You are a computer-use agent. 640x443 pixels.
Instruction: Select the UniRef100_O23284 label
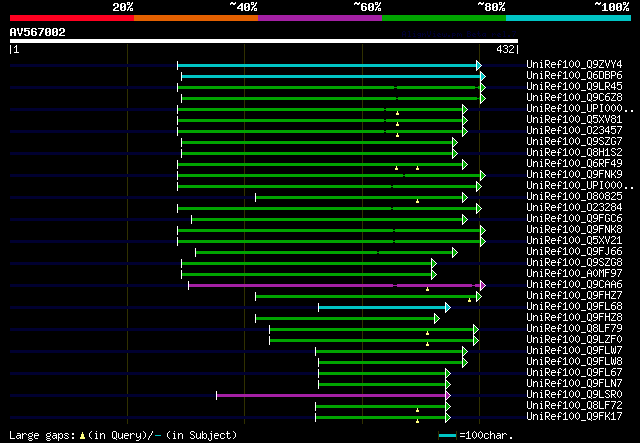(x=574, y=208)
